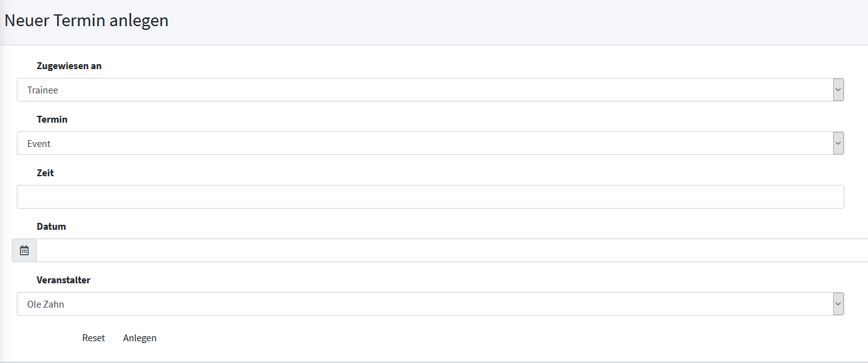868x363 pixels.
Task: Focus the Zeit text input field
Action: click(x=430, y=197)
